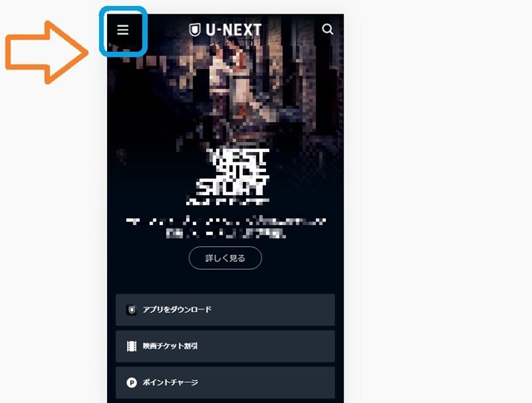Open the hamburger menu
Viewport: 532px width, 403px height.
click(123, 30)
